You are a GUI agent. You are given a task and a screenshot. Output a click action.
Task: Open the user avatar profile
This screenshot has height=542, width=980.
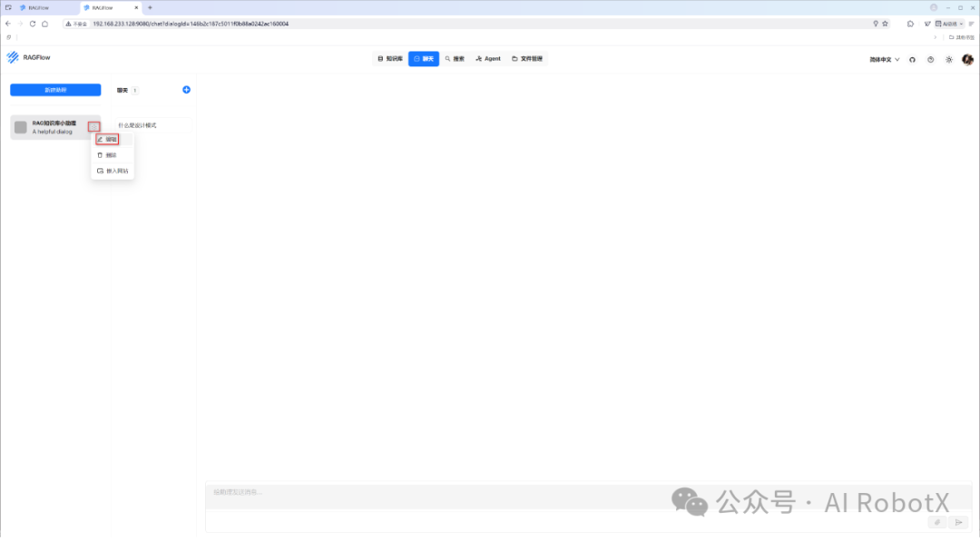[x=967, y=59]
